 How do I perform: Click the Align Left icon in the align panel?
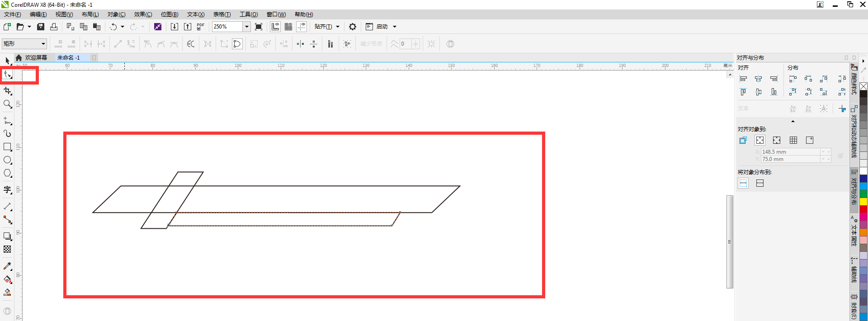[743, 79]
